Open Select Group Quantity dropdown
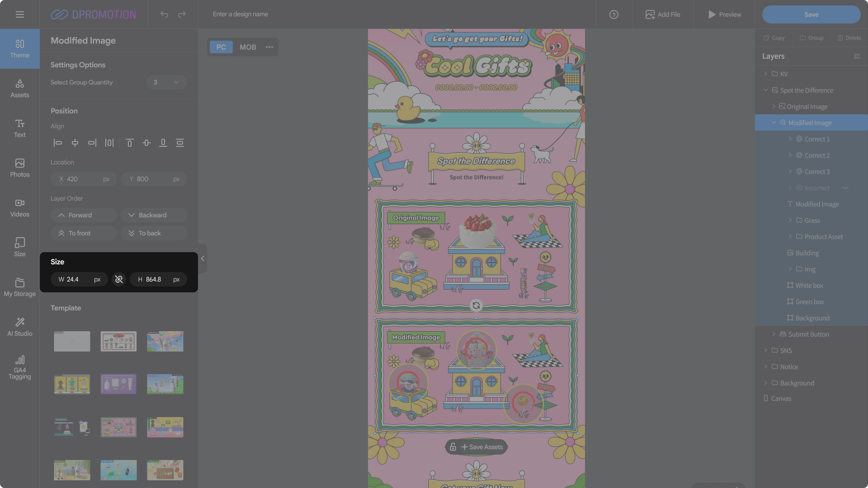 click(x=166, y=82)
